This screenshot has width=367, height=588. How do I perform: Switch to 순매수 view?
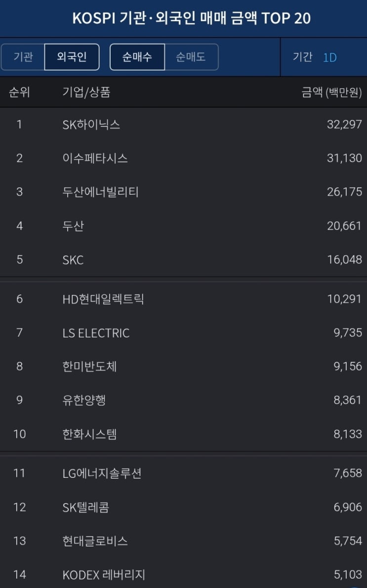coord(137,57)
